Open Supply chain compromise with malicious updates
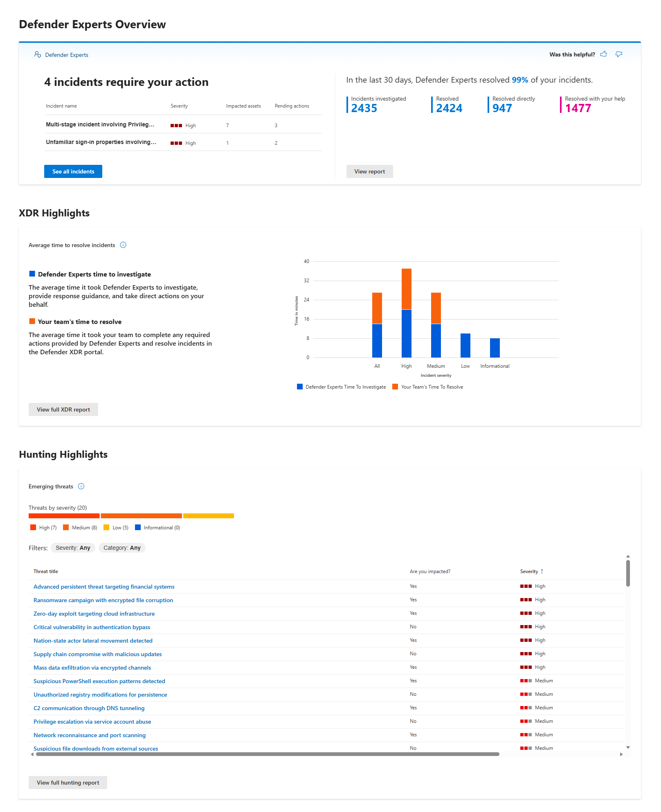This screenshot has height=812, width=661. coord(98,654)
